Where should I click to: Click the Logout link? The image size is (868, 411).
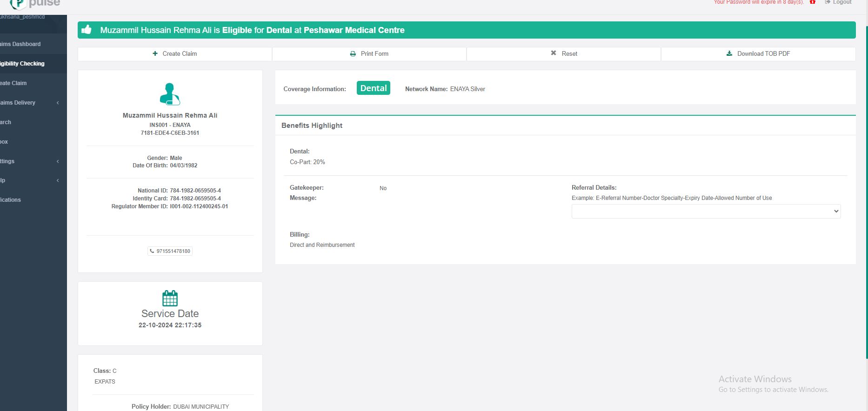pyautogui.click(x=841, y=2)
